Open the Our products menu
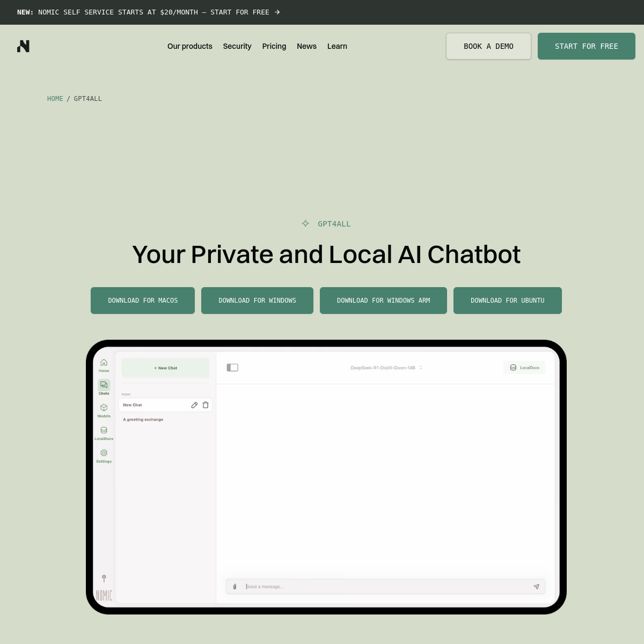 click(190, 46)
